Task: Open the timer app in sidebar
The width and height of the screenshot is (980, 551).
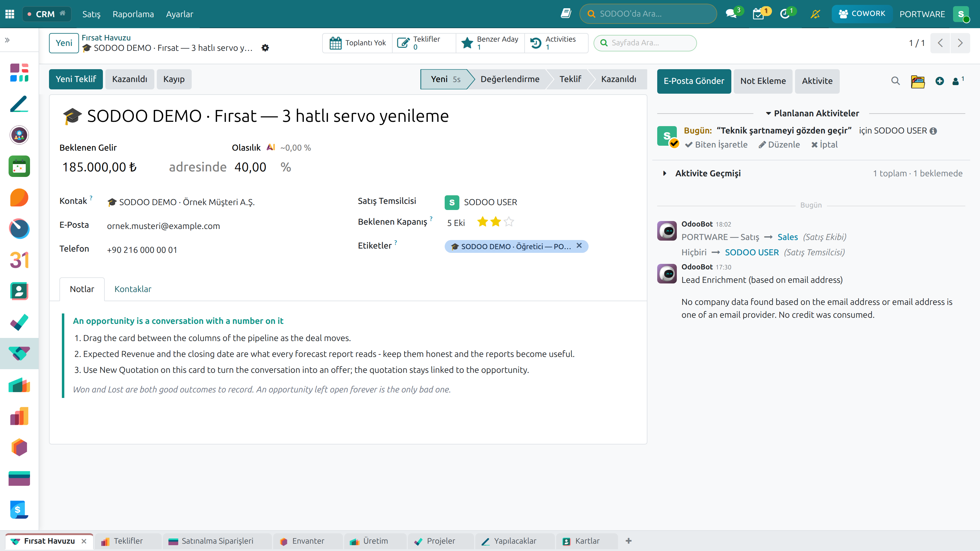Action: click(19, 229)
